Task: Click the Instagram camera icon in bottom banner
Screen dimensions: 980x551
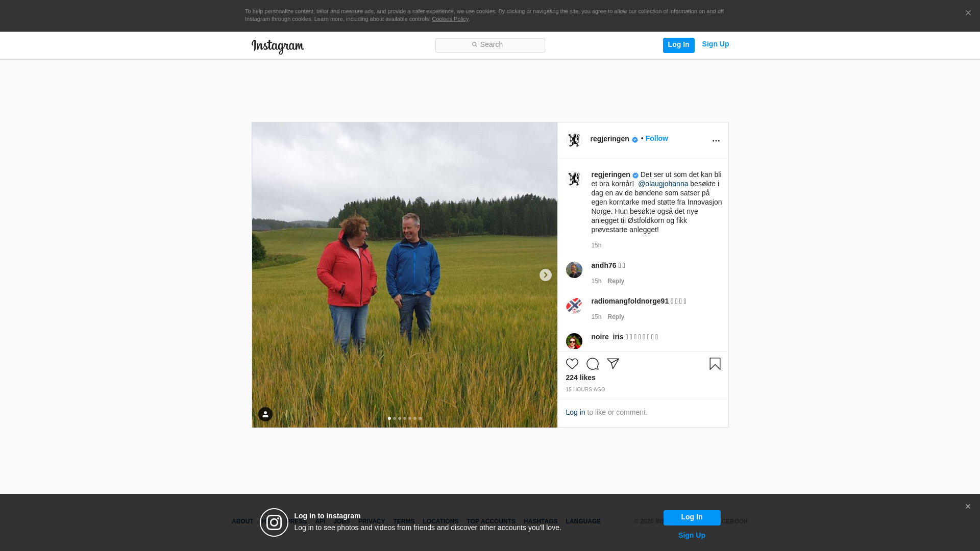Action: point(274,522)
